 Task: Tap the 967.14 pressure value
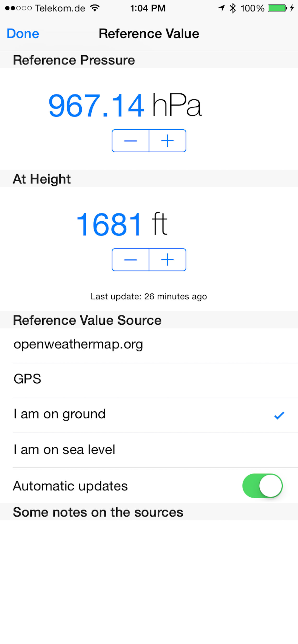click(x=96, y=105)
